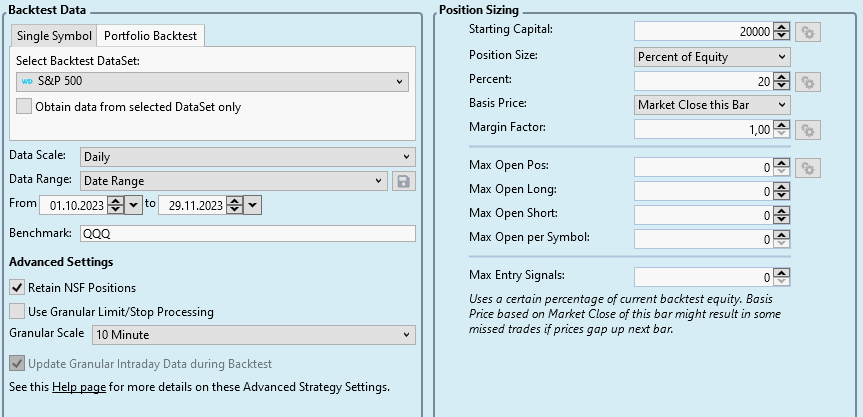Switch to the Single Symbol tab
Viewport: 863px width, 417px height.
click(x=54, y=37)
